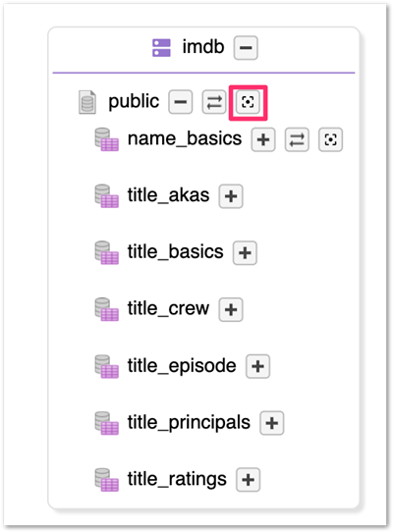Expand the title_episode table
The height and width of the screenshot is (532, 393).
click(x=258, y=366)
